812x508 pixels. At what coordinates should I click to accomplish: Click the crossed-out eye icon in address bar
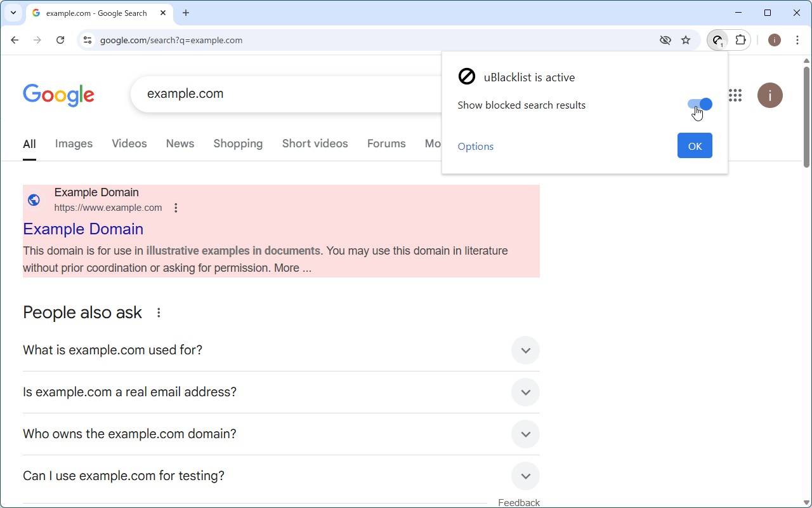[x=665, y=40]
